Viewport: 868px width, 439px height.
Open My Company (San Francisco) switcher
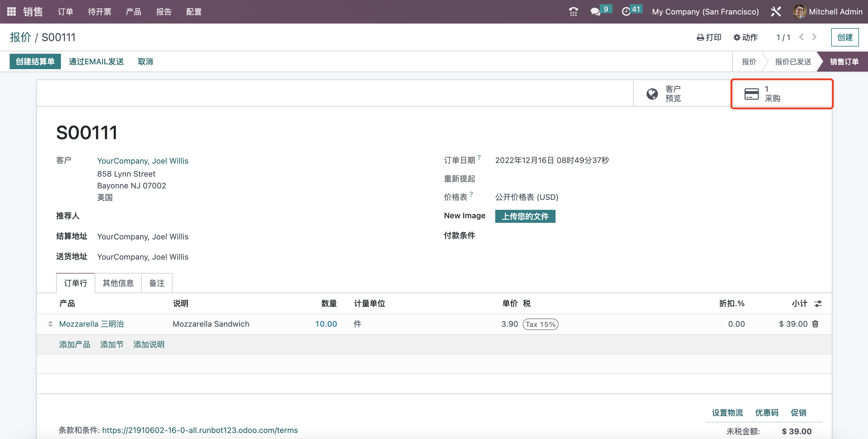[705, 12]
